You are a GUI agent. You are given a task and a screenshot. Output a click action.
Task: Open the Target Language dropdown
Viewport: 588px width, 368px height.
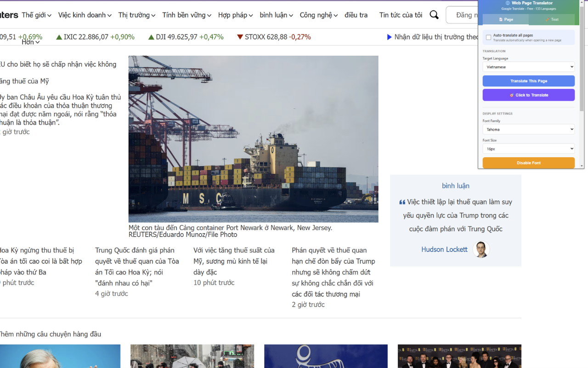(x=529, y=67)
